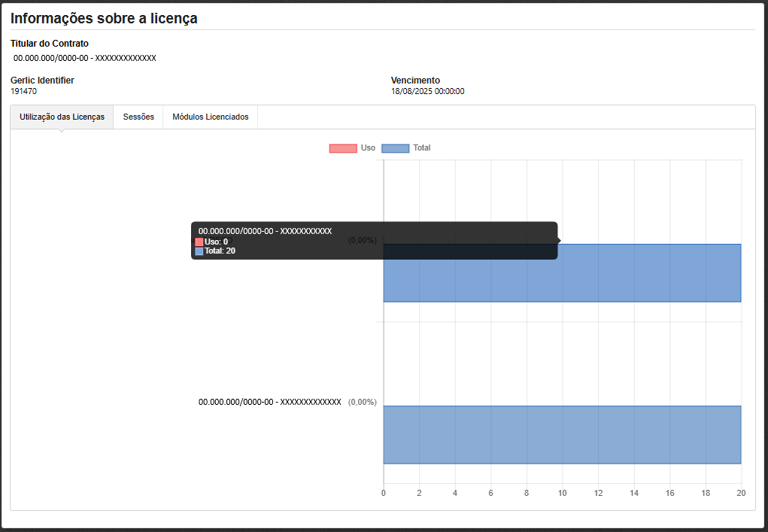Click the 10 tick on the chart axis
This screenshot has height=532, width=768.
562,493
